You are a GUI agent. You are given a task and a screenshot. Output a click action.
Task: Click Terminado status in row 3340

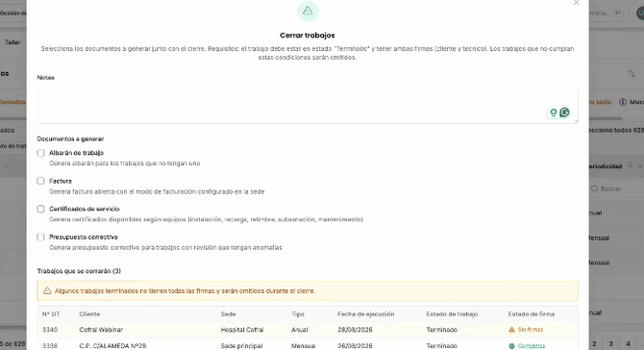pyautogui.click(x=441, y=330)
